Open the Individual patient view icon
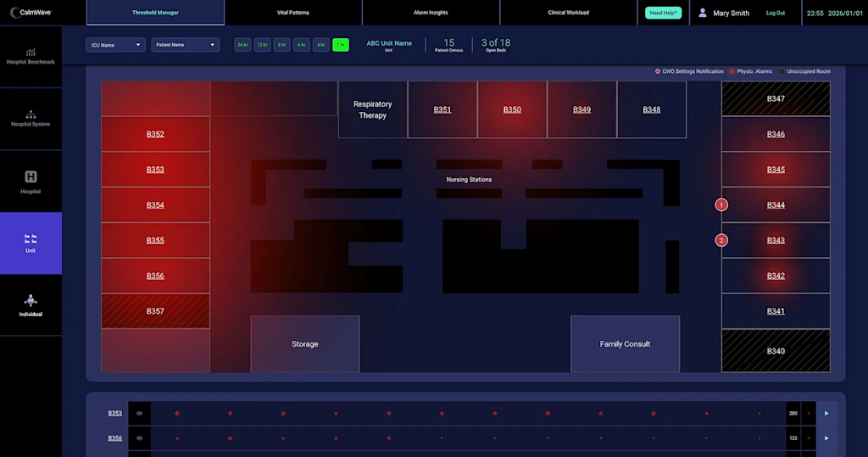 point(31,300)
